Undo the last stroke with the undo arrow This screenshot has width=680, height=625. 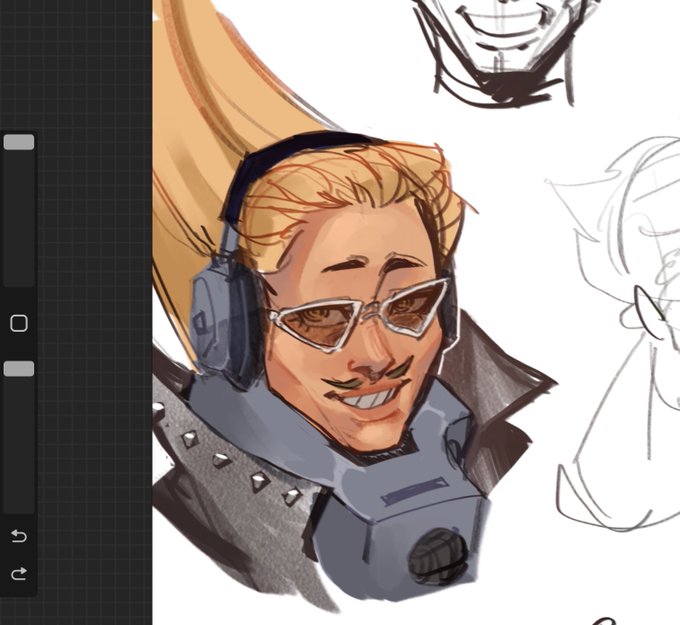click(x=19, y=536)
